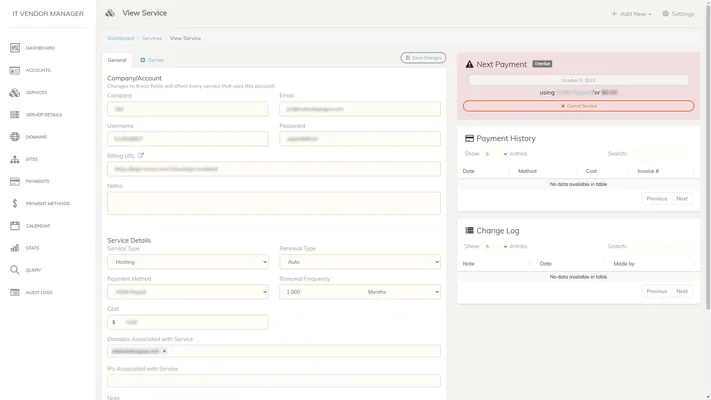The width and height of the screenshot is (711, 400).
Task: Expand the Service Type dropdown
Action: (x=187, y=262)
